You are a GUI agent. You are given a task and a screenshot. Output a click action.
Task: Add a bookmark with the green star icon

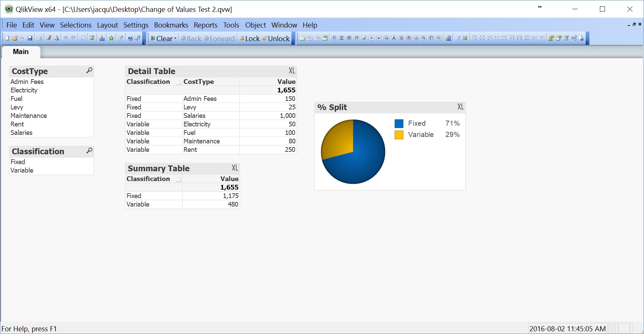click(x=111, y=38)
